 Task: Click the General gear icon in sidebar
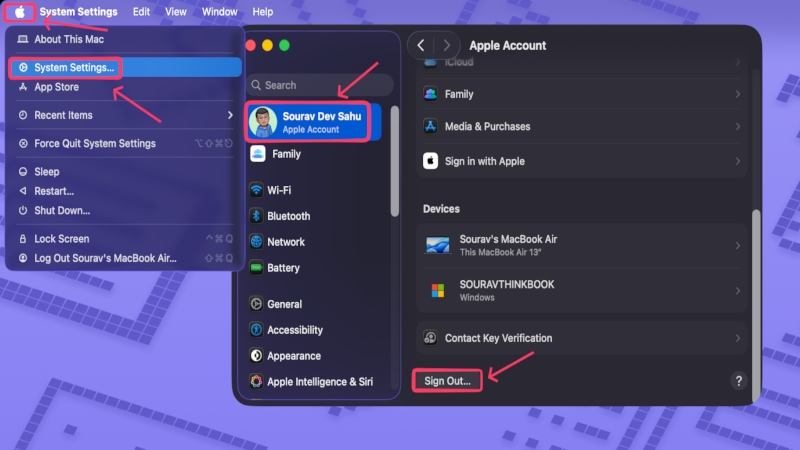[256, 304]
